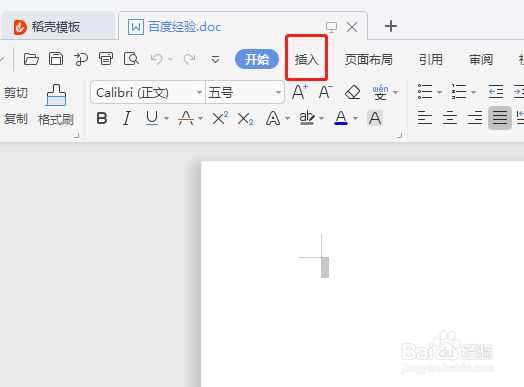Open the 审阅 ribbon tab
The height and width of the screenshot is (387, 524).
(481, 59)
